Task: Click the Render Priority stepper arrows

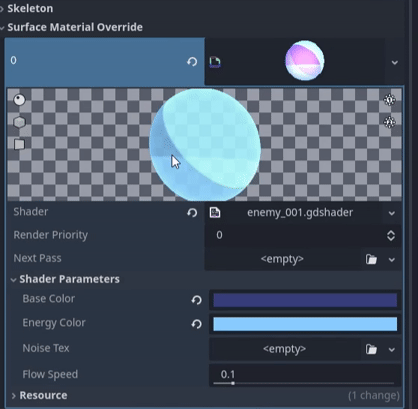Action: click(391, 235)
